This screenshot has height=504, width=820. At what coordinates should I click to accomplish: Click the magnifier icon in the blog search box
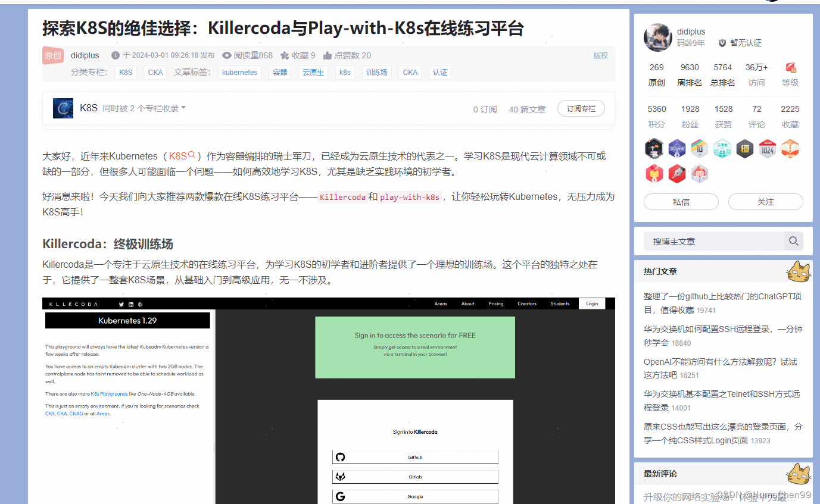tap(793, 241)
